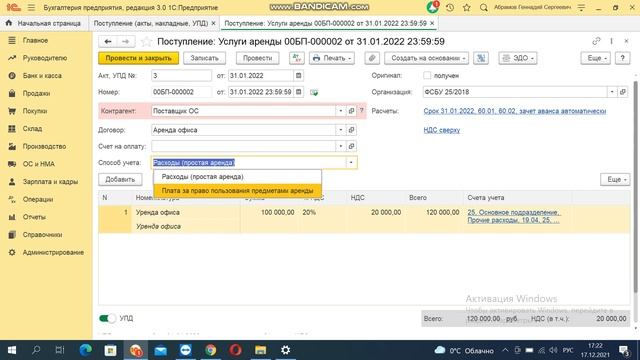640x360 pixels.
Task: Go forward with the right arrow button
Action: [x=126, y=42]
